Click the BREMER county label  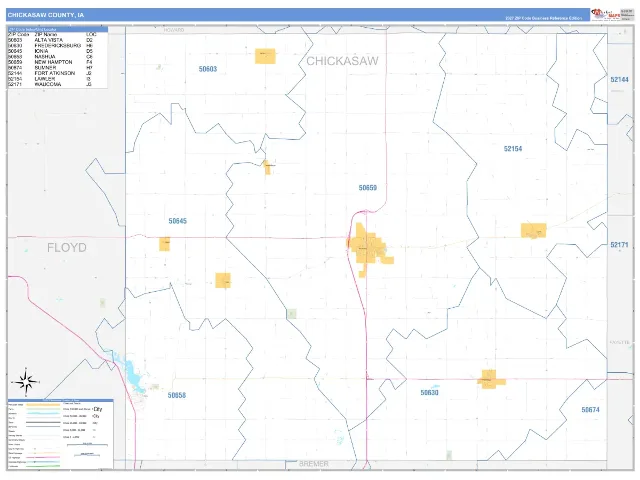[x=313, y=464]
